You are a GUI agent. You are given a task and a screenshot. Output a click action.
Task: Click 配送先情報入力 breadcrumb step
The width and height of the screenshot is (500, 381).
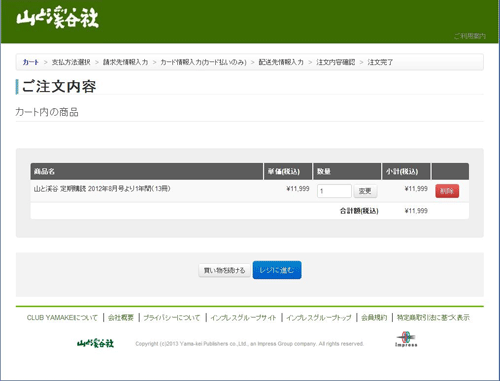(281, 62)
